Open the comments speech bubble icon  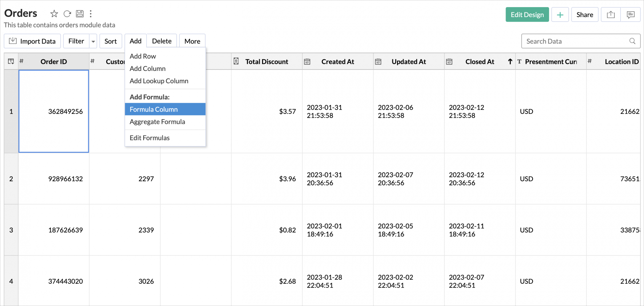pyautogui.click(x=630, y=15)
